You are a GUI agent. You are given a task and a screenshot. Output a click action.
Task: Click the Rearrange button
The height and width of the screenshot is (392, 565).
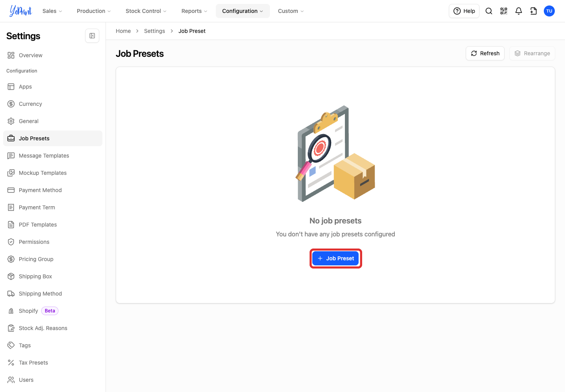(x=532, y=53)
